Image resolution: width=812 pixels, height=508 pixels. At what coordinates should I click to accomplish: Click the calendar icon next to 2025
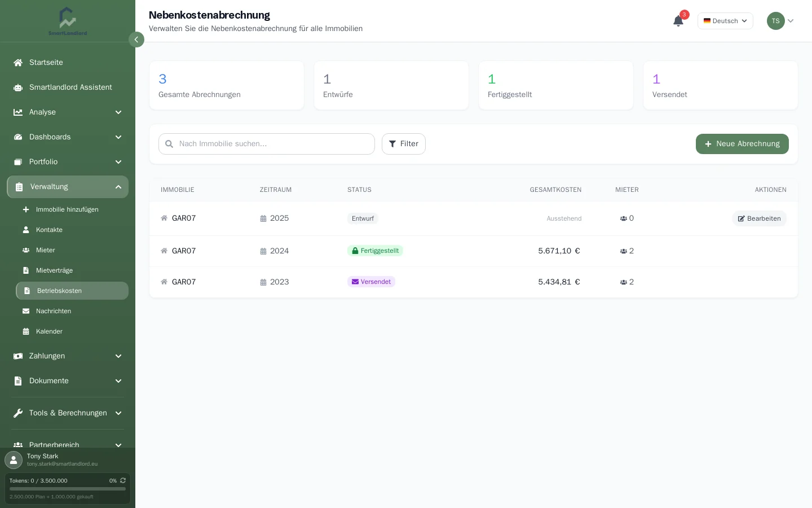(x=263, y=218)
